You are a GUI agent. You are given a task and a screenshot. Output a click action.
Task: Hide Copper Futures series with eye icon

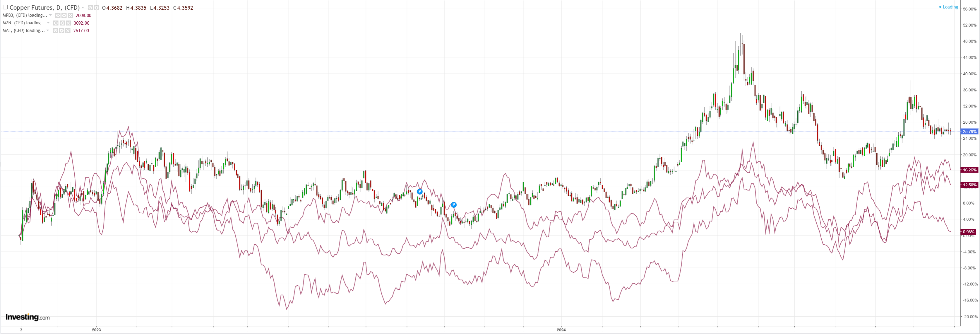[x=90, y=8]
